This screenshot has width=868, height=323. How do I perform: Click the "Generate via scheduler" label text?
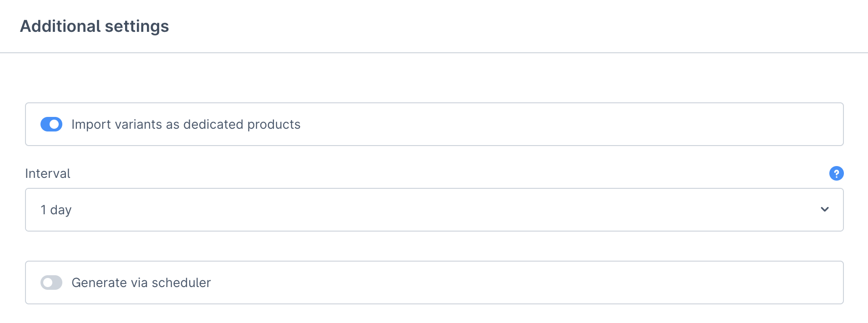[141, 283]
